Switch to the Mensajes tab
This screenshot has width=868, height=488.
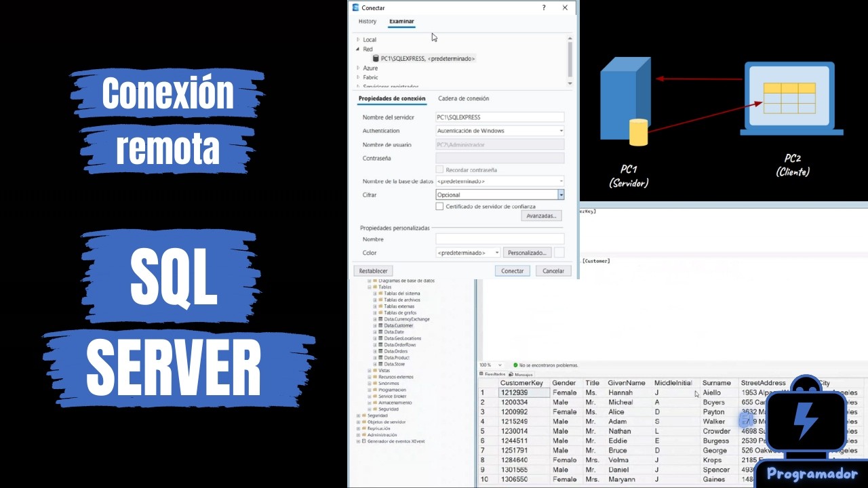point(521,374)
